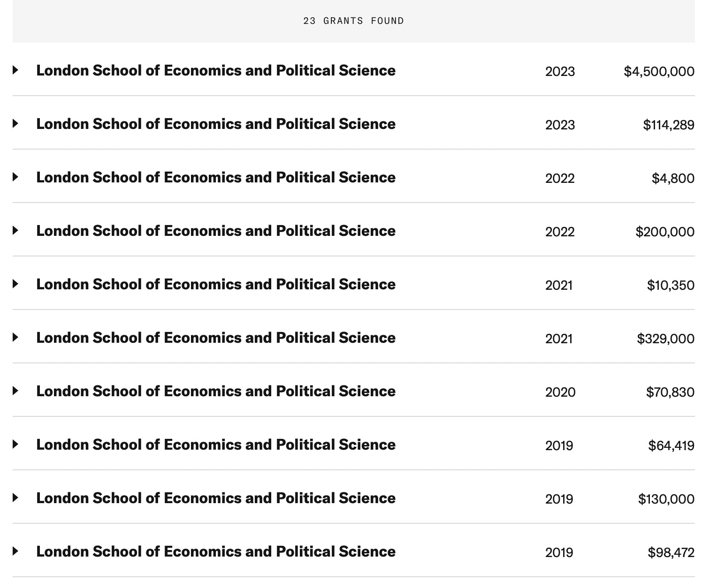Viewport: 717px width, 588px height.
Task: Expand the $329,000 grant row arrow
Action: (x=15, y=338)
